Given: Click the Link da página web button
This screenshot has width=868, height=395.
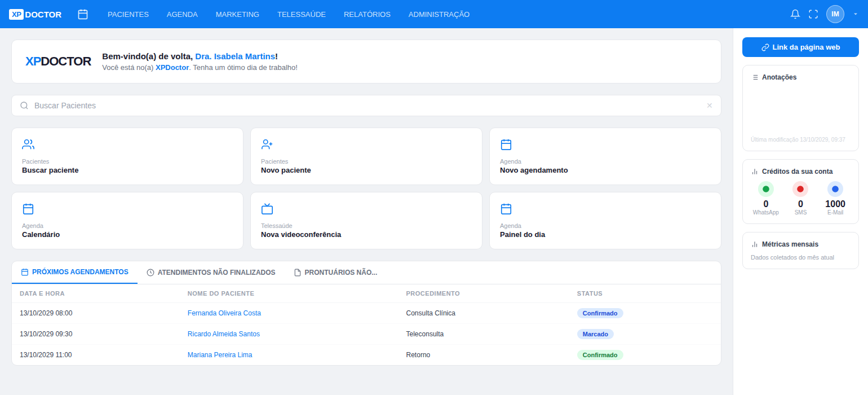Looking at the screenshot, I should (x=800, y=47).
